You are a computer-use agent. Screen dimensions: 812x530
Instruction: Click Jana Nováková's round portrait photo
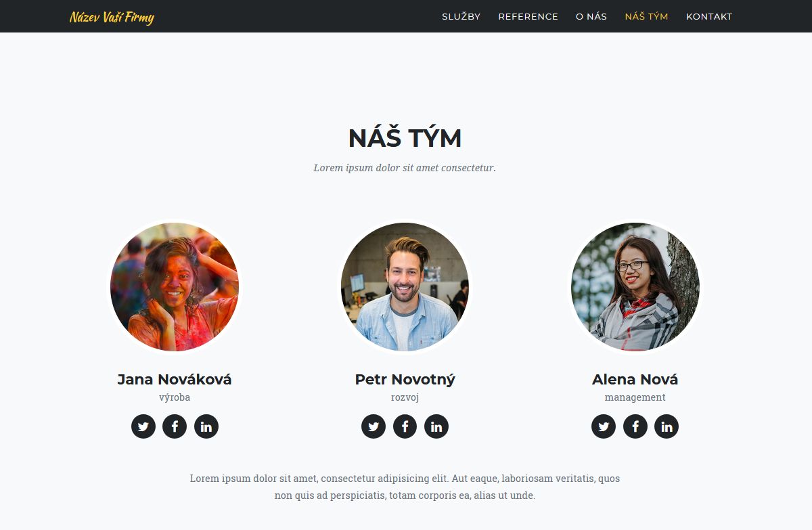(175, 287)
